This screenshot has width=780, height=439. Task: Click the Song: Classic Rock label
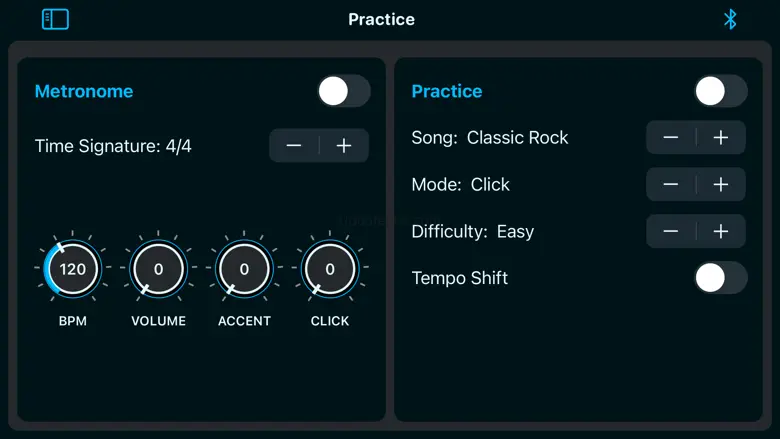(x=490, y=138)
